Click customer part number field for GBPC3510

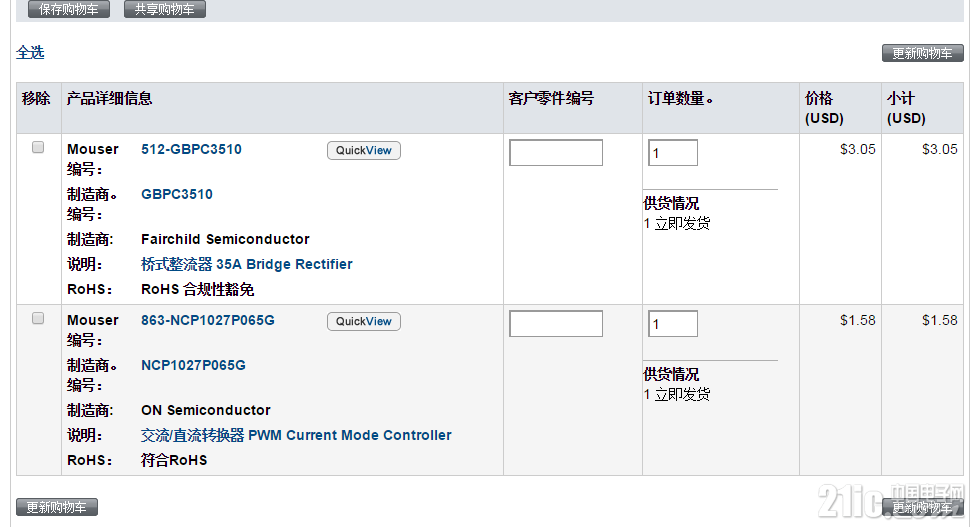(x=556, y=153)
